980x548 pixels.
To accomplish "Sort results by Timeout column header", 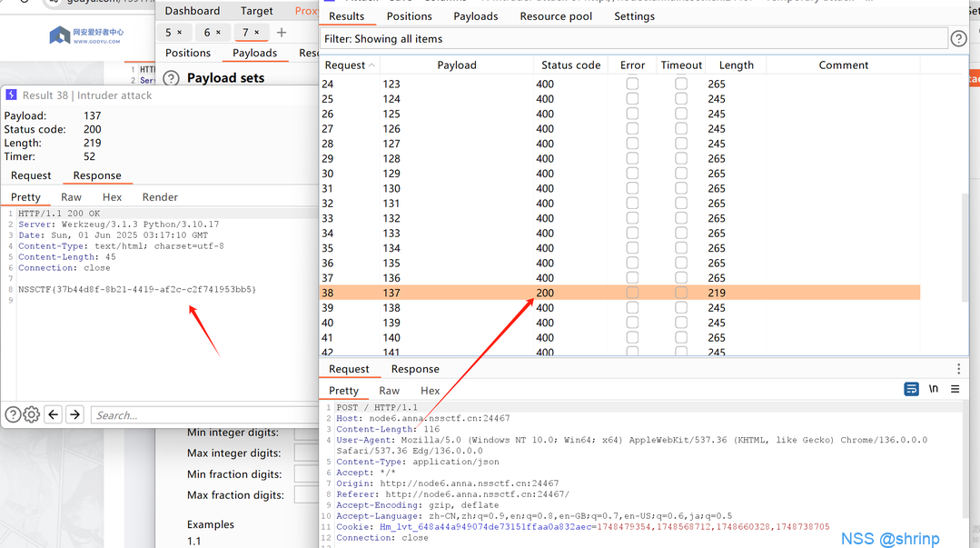I will point(681,65).
